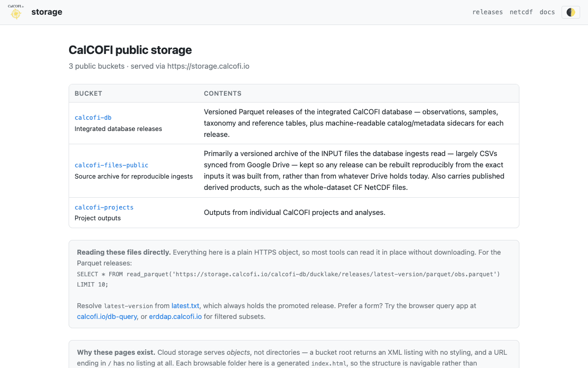Open the calcofi-projects bucket
Image resolution: width=588 pixels, height=368 pixels.
(x=104, y=208)
